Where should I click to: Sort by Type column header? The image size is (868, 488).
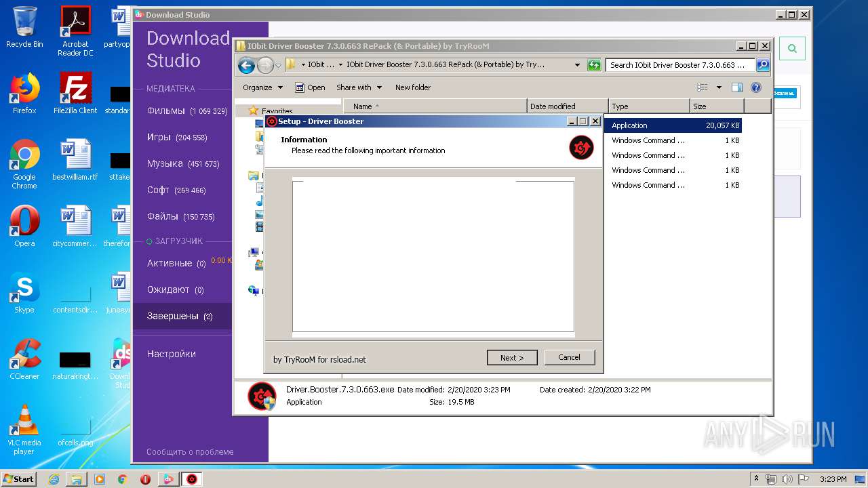(x=649, y=106)
